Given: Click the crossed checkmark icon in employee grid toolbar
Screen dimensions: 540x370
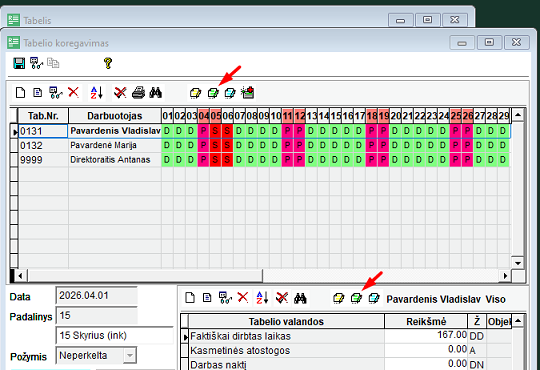Looking at the screenshot, I should tap(120, 93).
